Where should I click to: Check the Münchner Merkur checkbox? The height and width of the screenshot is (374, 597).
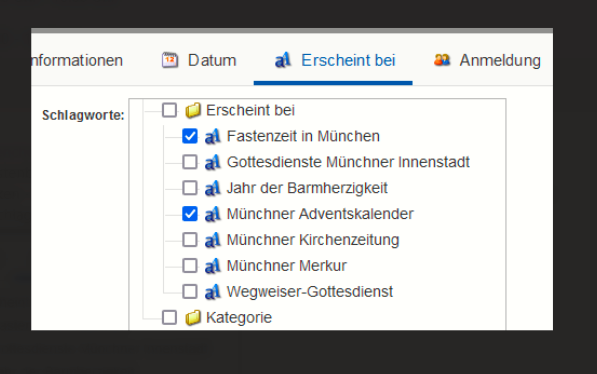pyautogui.click(x=190, y=265)
